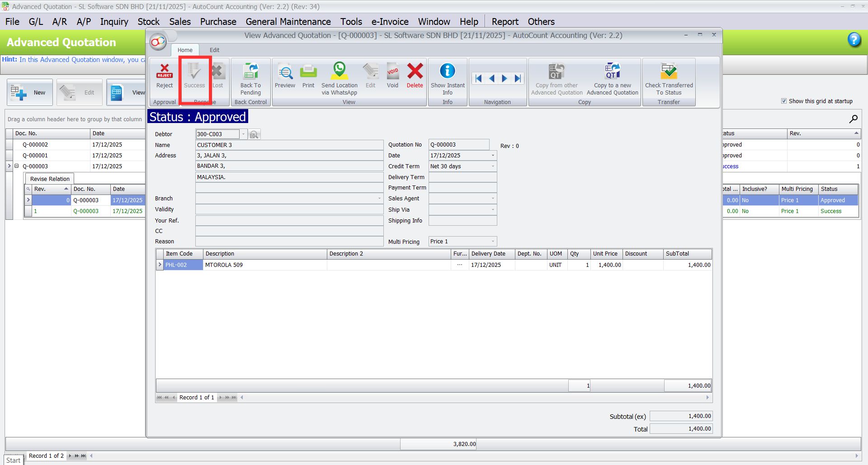Toggle Show this grid at startup

784,101
